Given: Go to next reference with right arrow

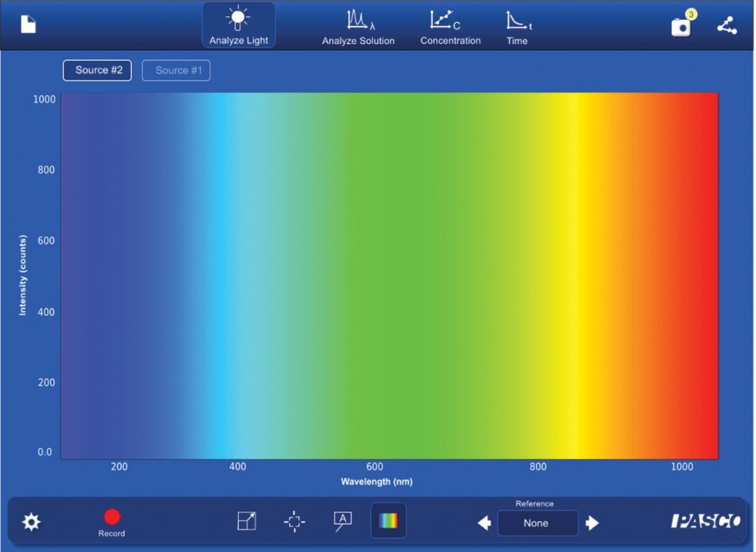Looking at the screenshot, I should (x=592, y=523).
